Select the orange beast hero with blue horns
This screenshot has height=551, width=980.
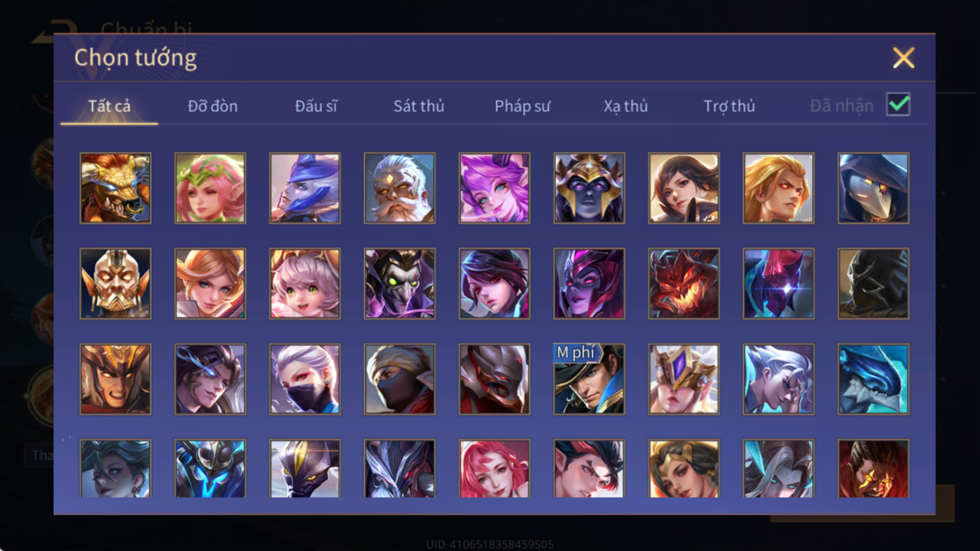point(115,188)
